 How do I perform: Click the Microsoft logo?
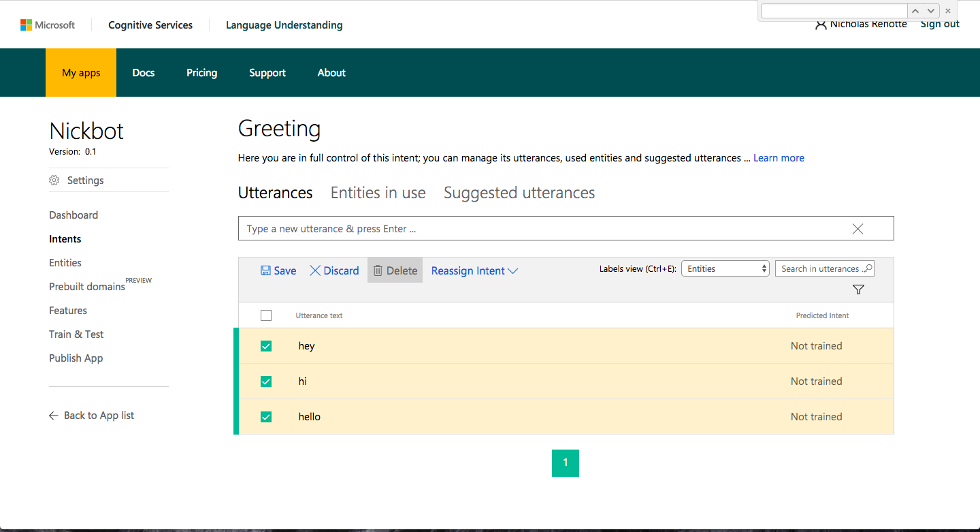(48, 25)
